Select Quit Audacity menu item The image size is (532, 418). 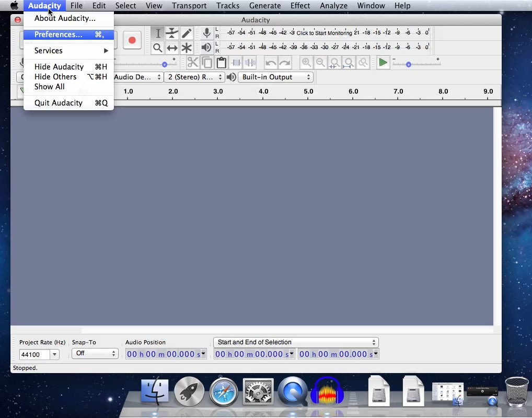59,103
